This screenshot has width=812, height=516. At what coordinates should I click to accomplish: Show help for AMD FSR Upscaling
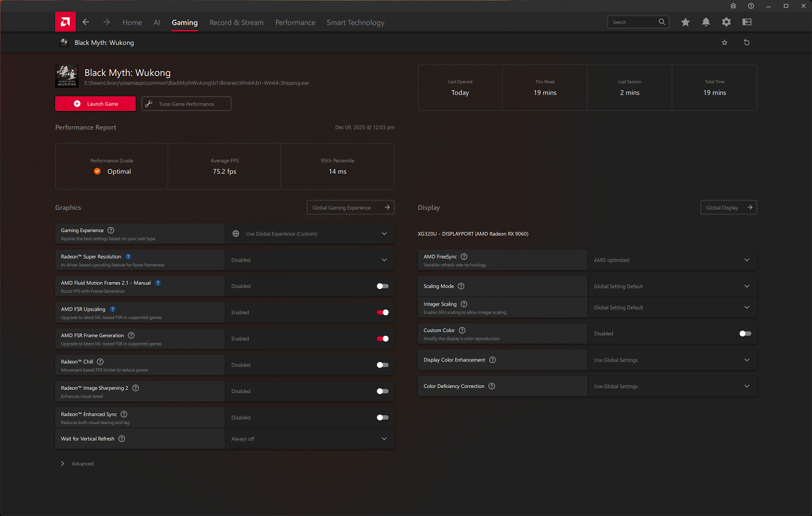113,309
